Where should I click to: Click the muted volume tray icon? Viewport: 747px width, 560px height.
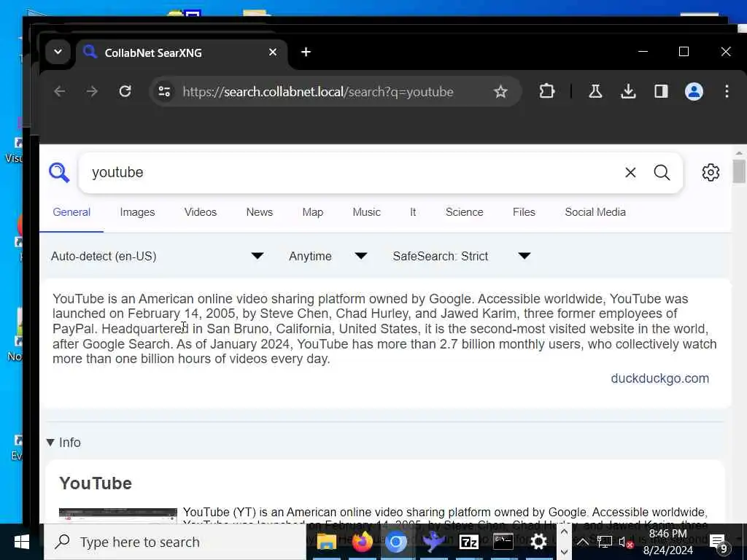[626, 542]
